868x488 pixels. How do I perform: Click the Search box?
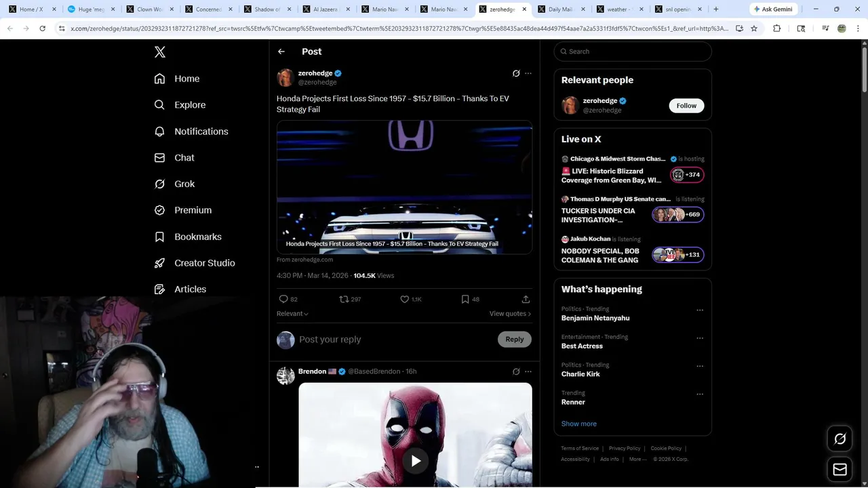pos(633,52)
